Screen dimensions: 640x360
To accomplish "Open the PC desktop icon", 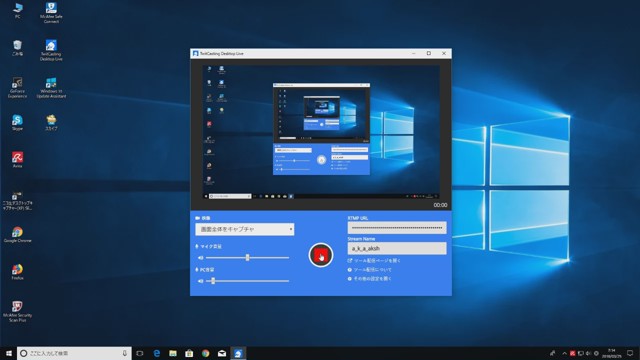I will 17,11.
